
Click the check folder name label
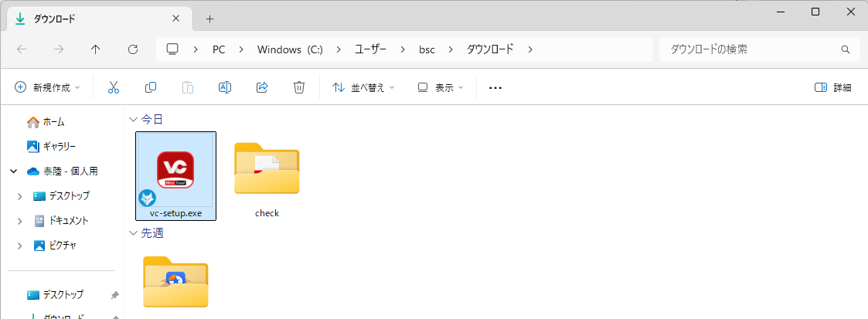click(267, 213)
